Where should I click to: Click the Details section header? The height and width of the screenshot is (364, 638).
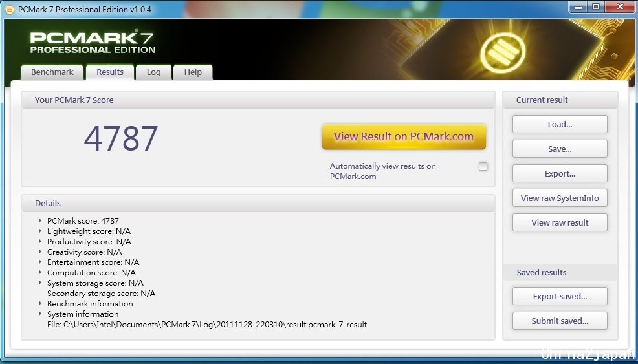[258, 204]
